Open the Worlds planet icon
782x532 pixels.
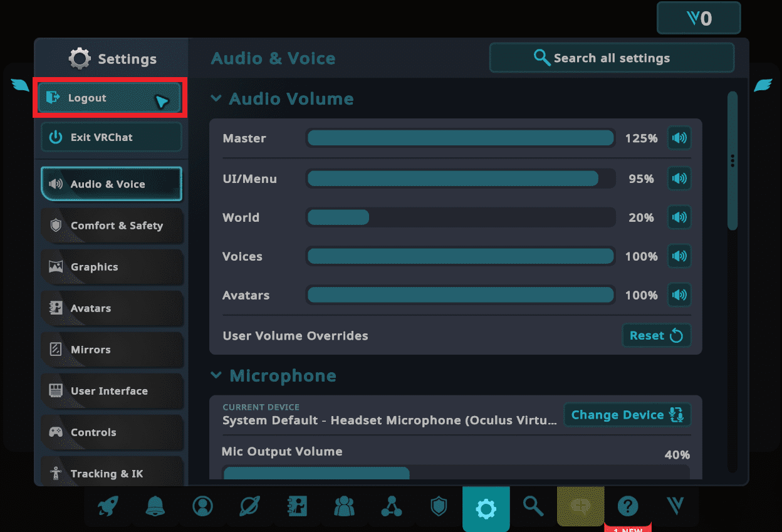(x=249, y=506)
